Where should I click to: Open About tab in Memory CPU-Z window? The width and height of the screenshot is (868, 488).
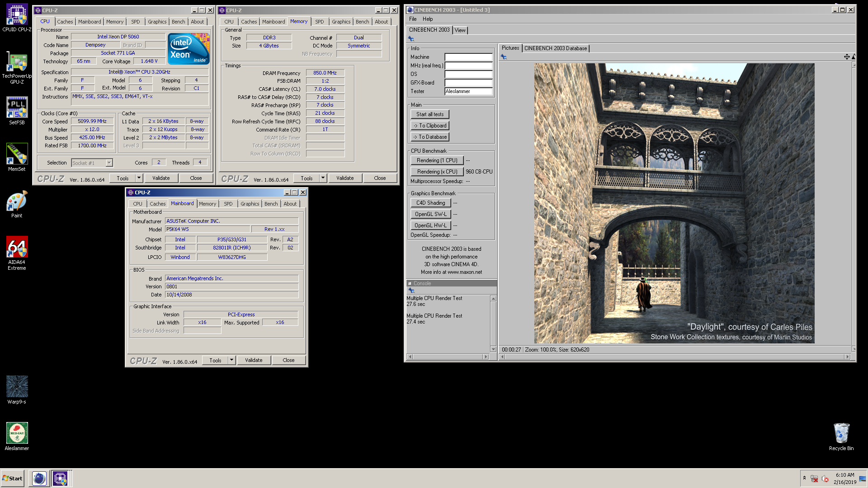[381, 22]
